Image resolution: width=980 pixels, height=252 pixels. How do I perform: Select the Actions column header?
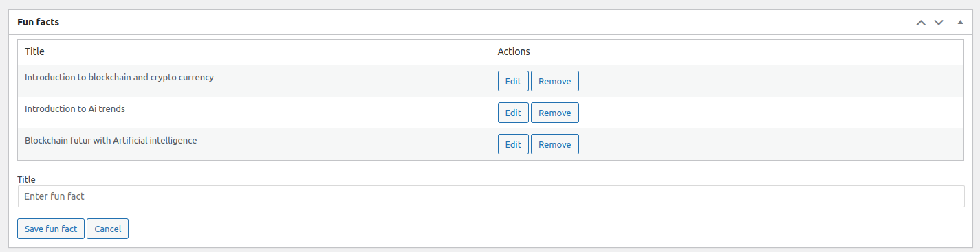(x=514, y=51)
